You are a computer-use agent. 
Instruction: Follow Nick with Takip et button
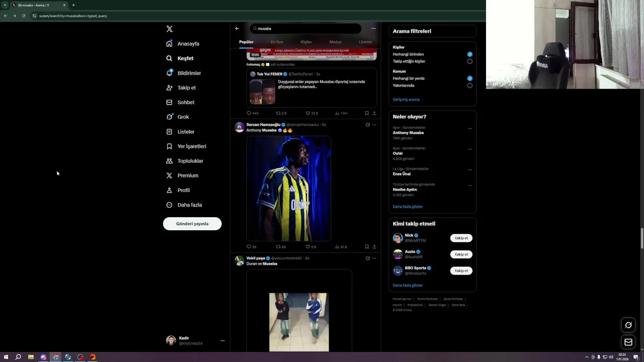coord(461,238)
